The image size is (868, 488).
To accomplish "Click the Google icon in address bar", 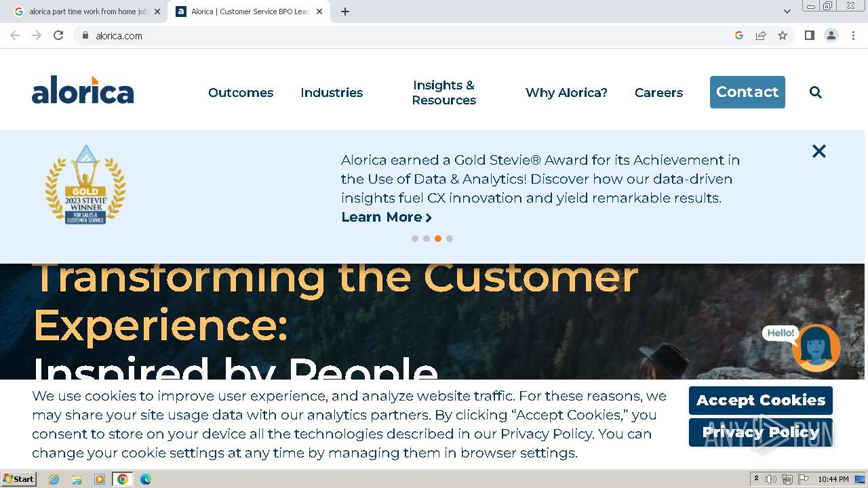I will point(739,35).
